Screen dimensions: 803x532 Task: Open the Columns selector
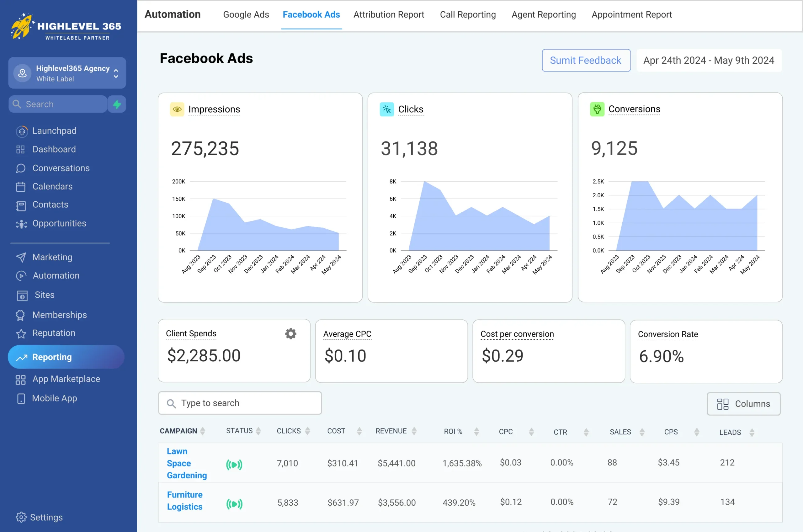(743, 404)
